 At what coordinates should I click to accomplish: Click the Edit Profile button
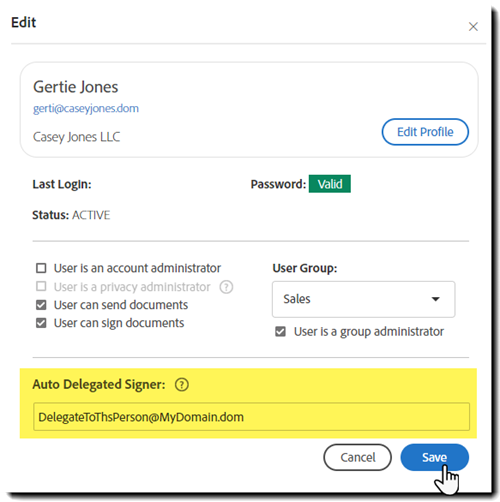tap(425, 132)
